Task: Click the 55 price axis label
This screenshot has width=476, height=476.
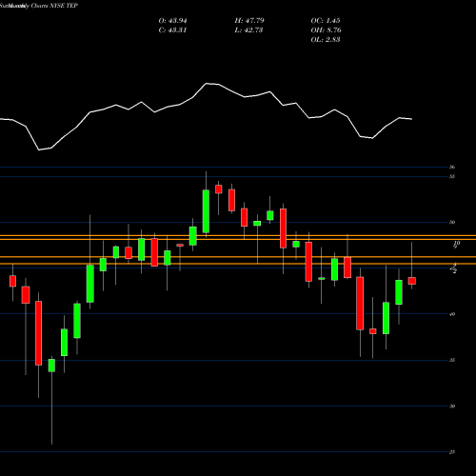Action: pos(452,176)
